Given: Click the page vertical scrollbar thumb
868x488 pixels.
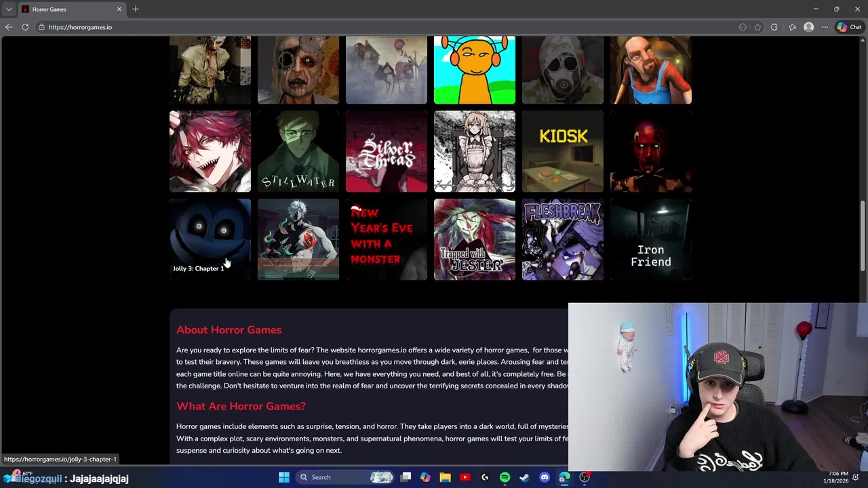Looking at the screenshot, I should [x=863, y=237].
